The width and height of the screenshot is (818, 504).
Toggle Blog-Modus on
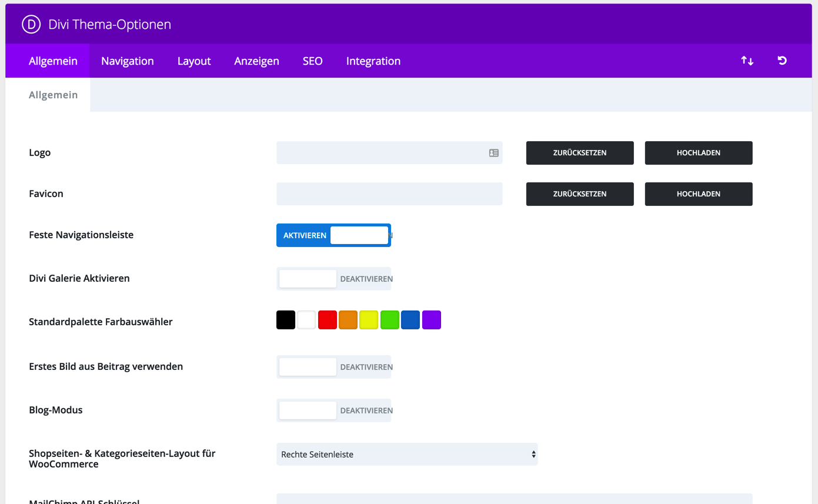[333, 410]
